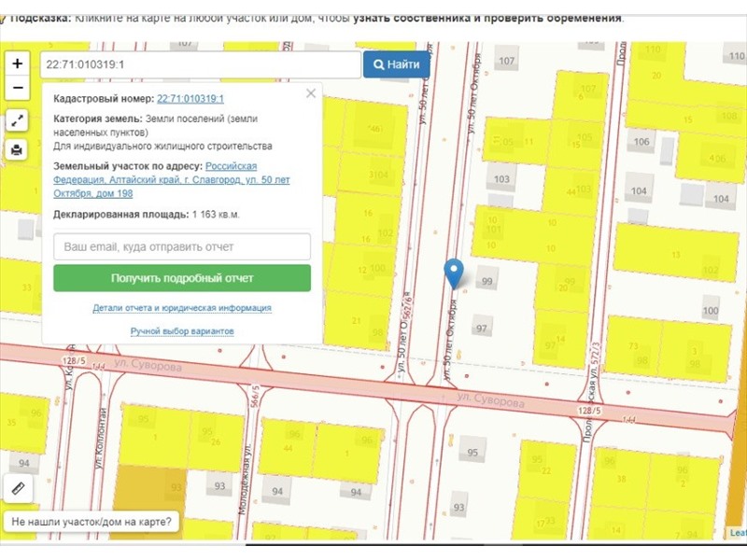Click the email input for the report

[182, 247]
